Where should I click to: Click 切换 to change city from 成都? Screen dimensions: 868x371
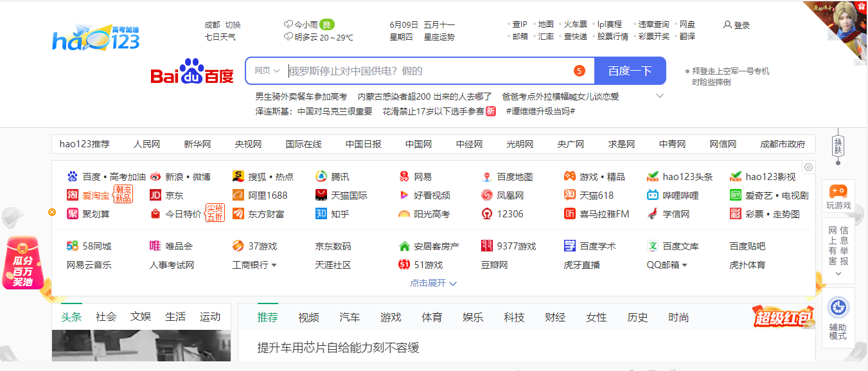coord(234,24)
